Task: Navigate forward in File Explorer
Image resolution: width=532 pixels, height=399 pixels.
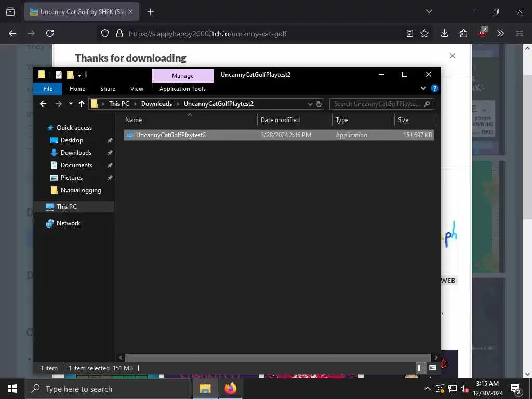Action: click(58, 104)
